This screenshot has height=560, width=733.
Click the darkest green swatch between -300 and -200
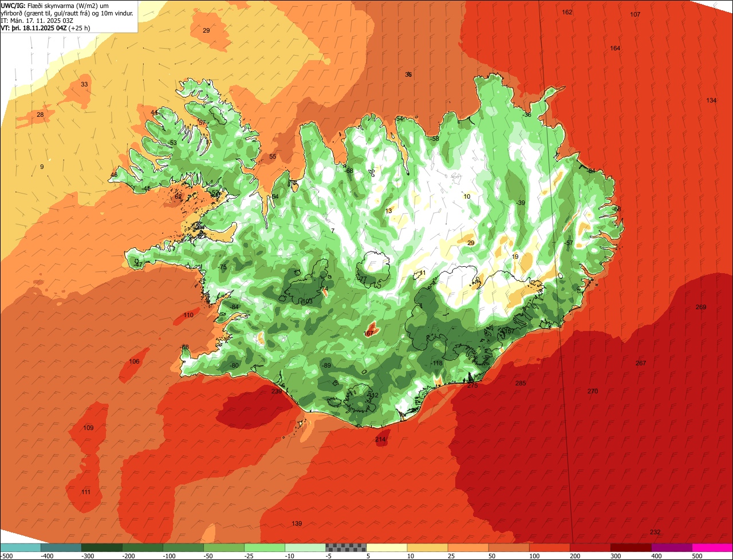102,547
